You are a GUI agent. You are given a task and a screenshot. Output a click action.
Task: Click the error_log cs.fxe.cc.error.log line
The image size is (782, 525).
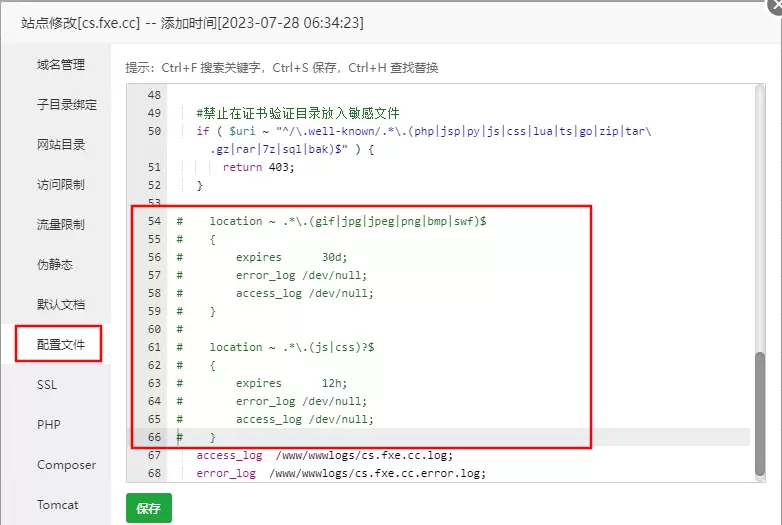(x=341, y=473)
